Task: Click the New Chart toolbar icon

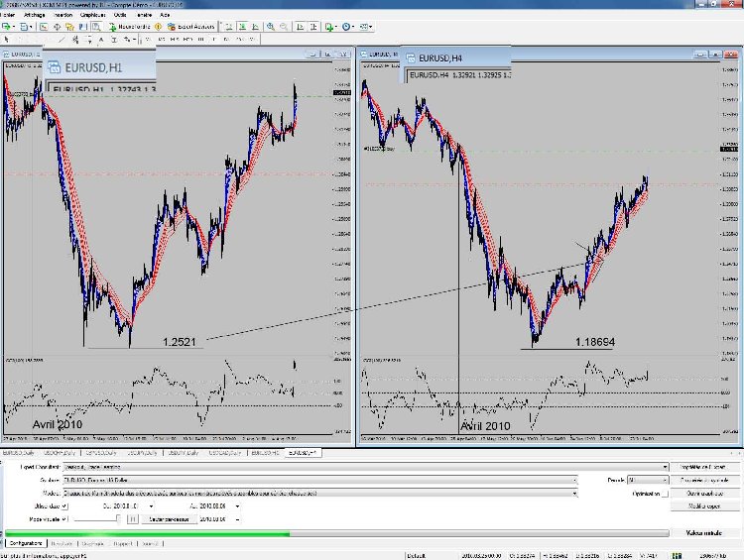Action: (x=8, y=27)
